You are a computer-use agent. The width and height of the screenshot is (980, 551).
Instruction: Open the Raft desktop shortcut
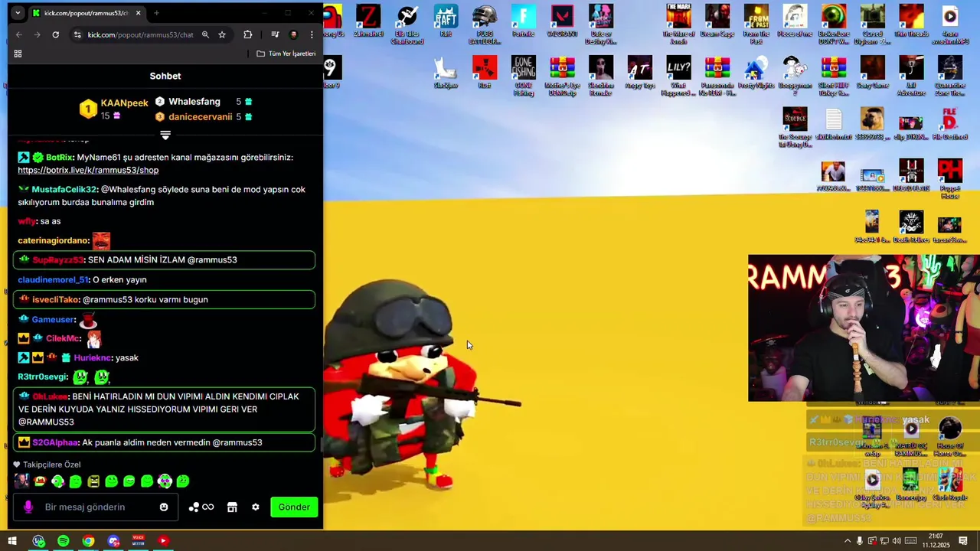(x=446, y=21)
